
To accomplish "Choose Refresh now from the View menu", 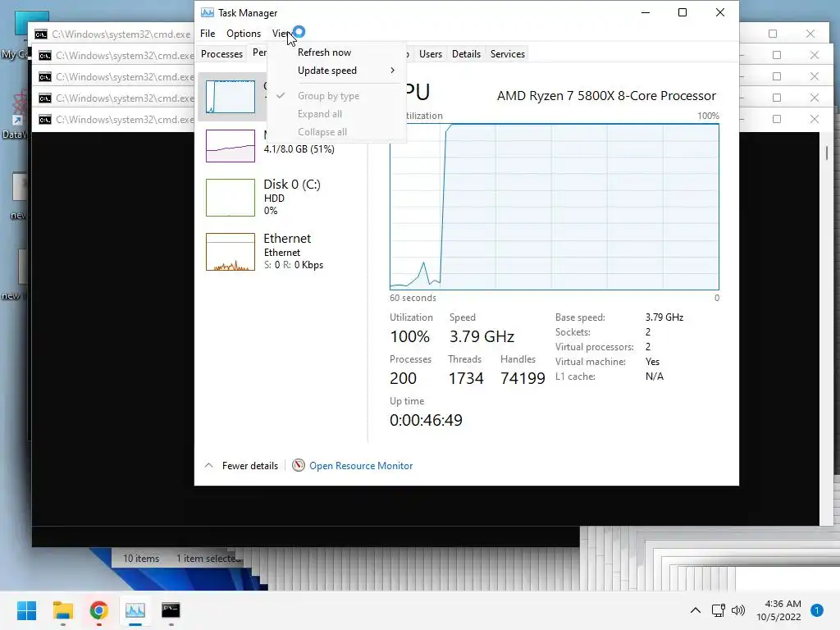I will click(324, 52).
